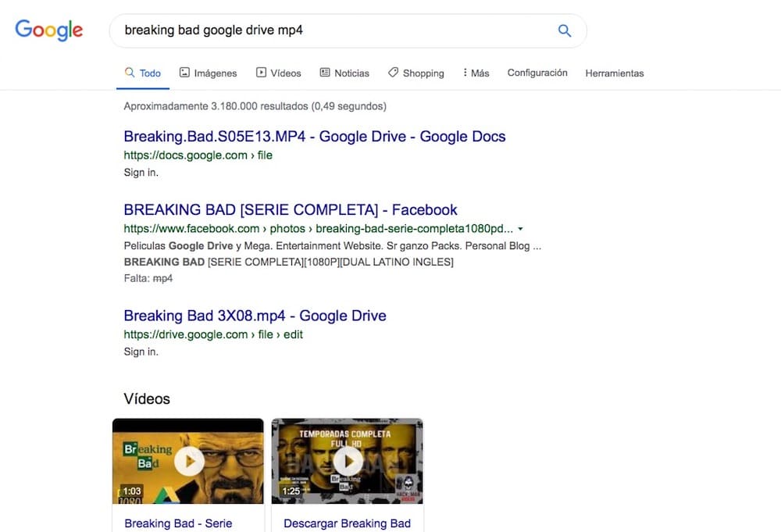Click the Google logo
Image resolution: width=781 pixels, height=532 pixels.
coord(48,30)
